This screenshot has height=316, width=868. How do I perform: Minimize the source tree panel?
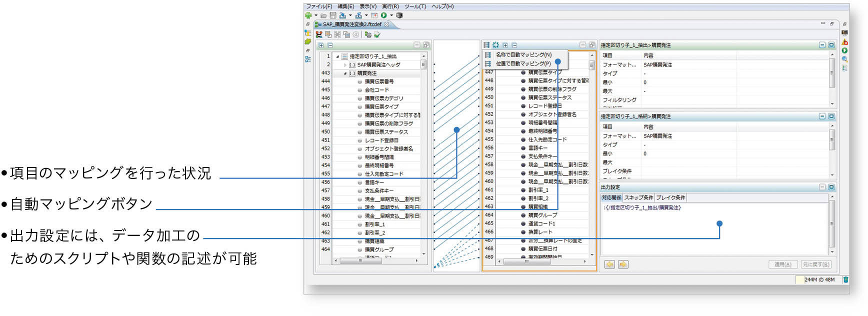417,45
